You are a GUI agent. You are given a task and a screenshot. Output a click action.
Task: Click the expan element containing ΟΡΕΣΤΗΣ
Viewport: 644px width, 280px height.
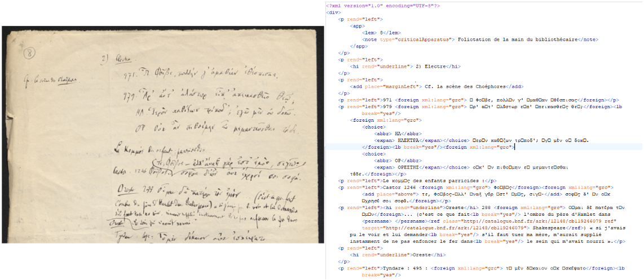click(x=405, y=167)
